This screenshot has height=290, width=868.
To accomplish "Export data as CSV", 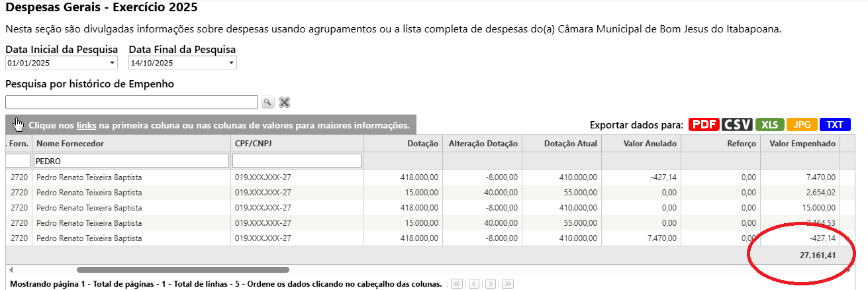I will coord(737,124).
